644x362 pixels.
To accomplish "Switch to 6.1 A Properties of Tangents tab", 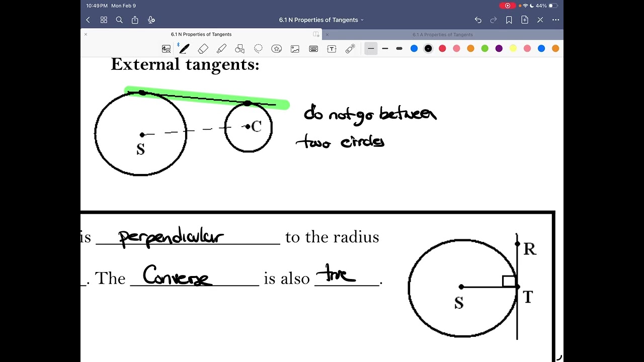I will [x=443, y=35].
